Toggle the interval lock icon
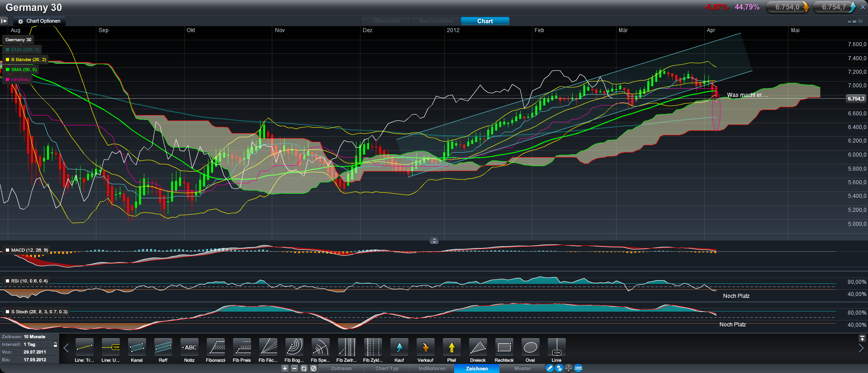868x373 pixels. [55, 344]
